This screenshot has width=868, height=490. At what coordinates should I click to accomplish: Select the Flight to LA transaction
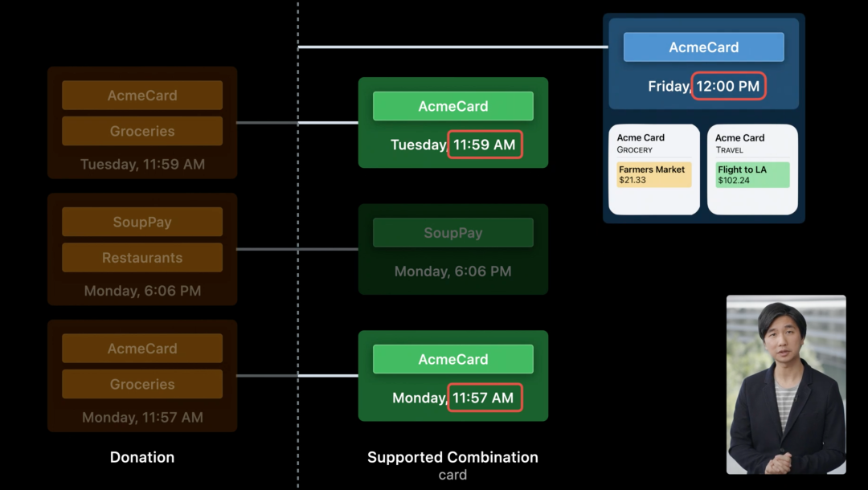coord(752,175)
